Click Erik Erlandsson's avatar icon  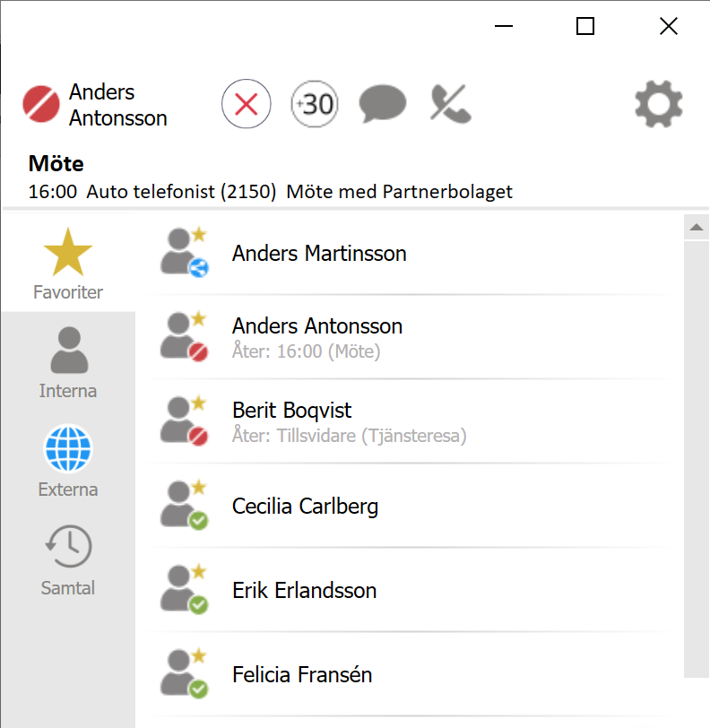point(185,590)
